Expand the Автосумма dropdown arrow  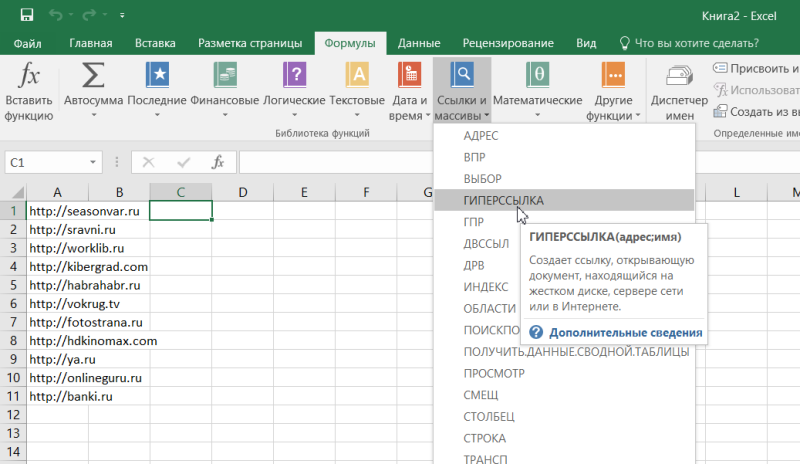tap(94, 115)
